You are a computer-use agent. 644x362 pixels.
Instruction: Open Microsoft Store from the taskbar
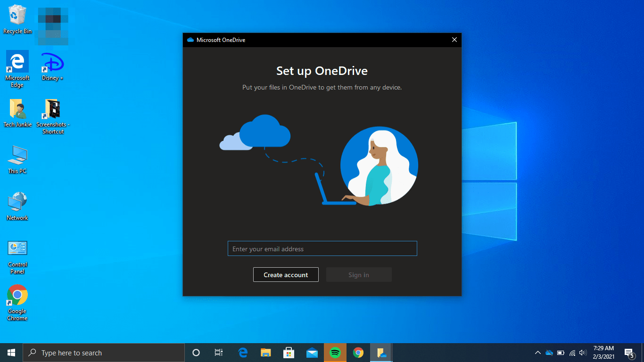click(289, 353)
